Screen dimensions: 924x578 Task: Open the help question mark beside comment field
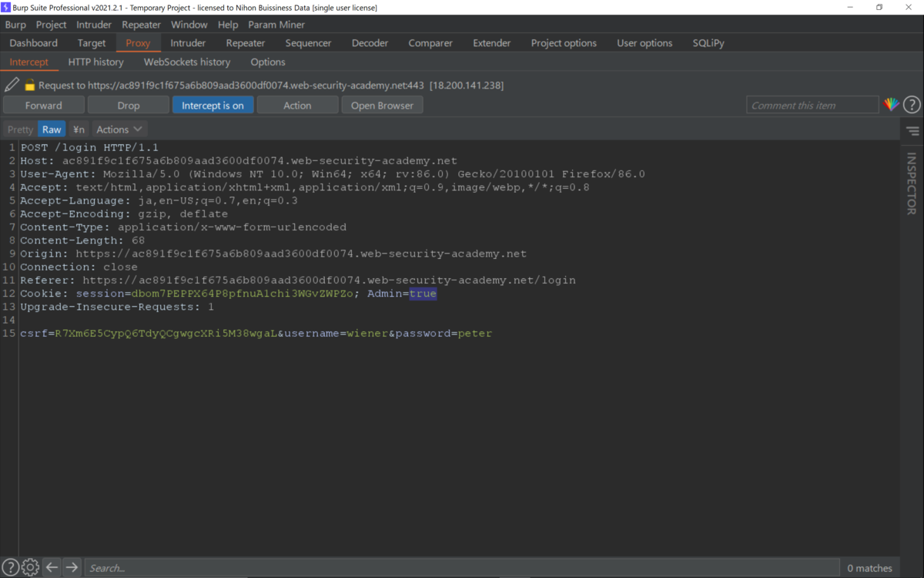pos(912,105)
